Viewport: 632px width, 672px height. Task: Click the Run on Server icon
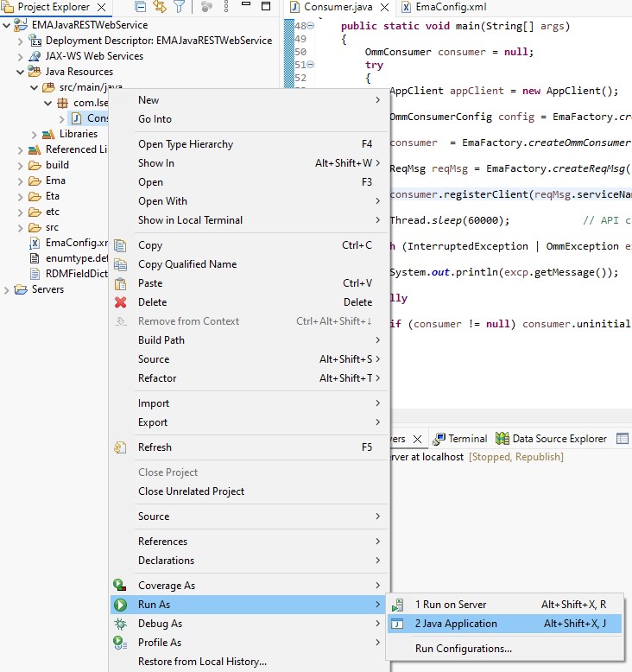(x=398, y=605)
